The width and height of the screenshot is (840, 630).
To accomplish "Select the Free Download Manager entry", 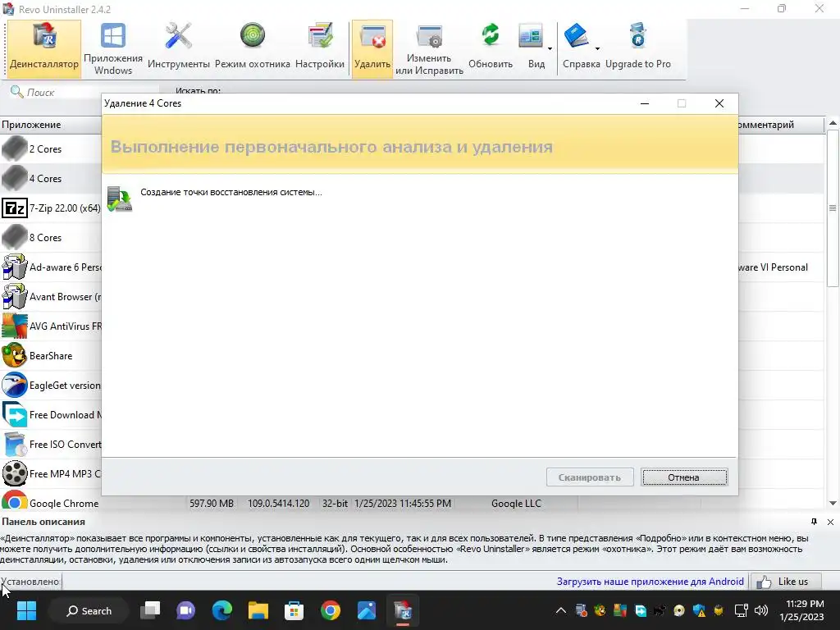I will [x=51, y=414].
